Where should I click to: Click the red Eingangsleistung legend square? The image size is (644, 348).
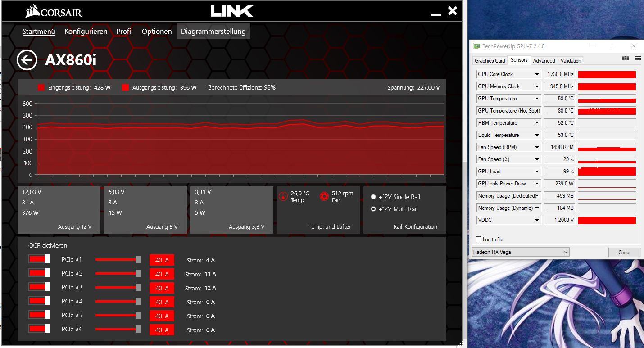[x=41, y=87]
